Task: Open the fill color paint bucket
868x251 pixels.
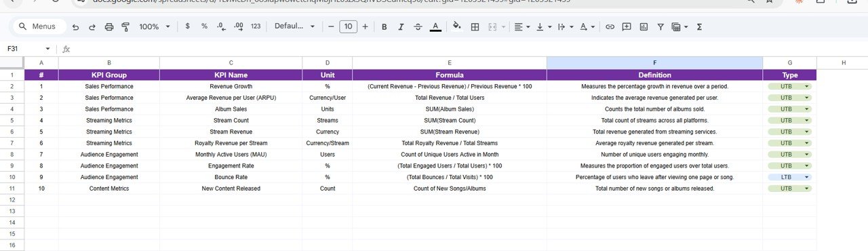Action: pos(456,26)
